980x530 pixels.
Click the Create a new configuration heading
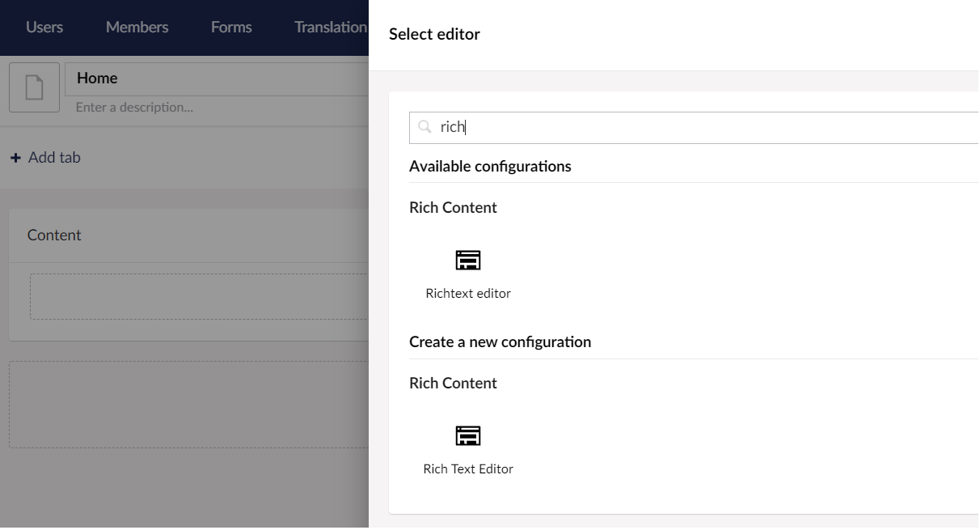501,341
